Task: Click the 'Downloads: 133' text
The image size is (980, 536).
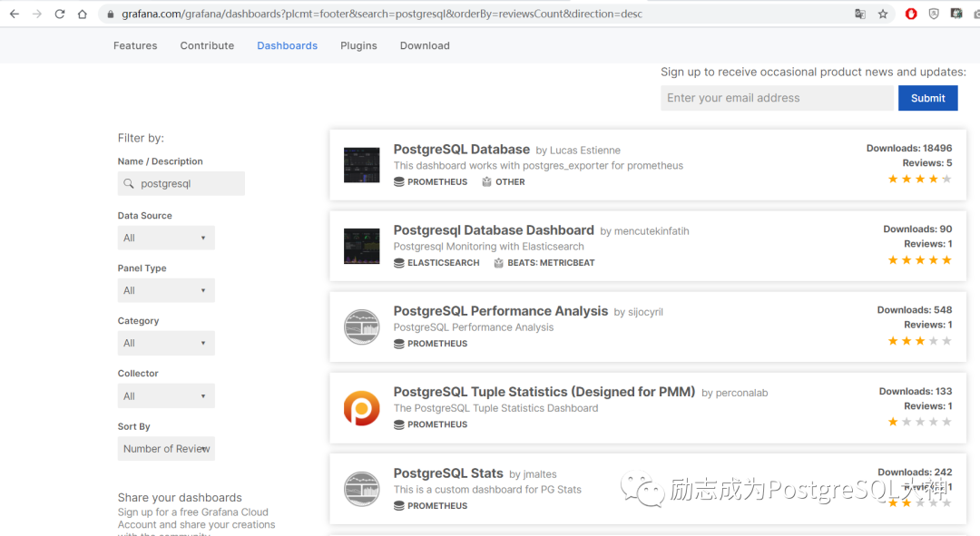Action: tap(916, 391)
